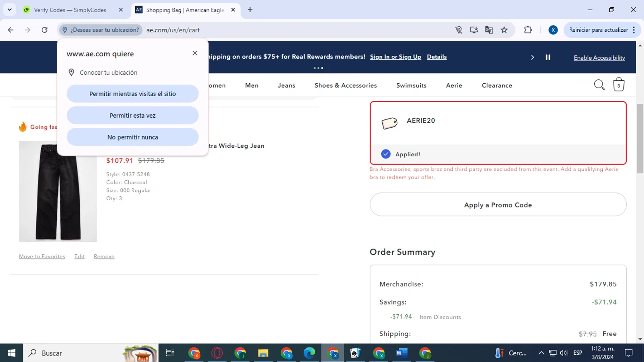644x362 pixels.
Task: Open the Clearance menu
Action: pyautogui.click(x=497, y=85)
